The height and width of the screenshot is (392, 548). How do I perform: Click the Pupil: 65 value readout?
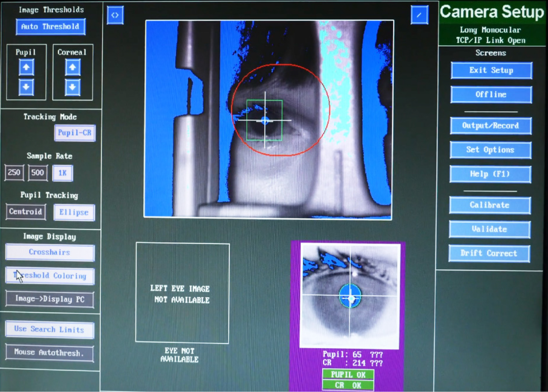353,354
